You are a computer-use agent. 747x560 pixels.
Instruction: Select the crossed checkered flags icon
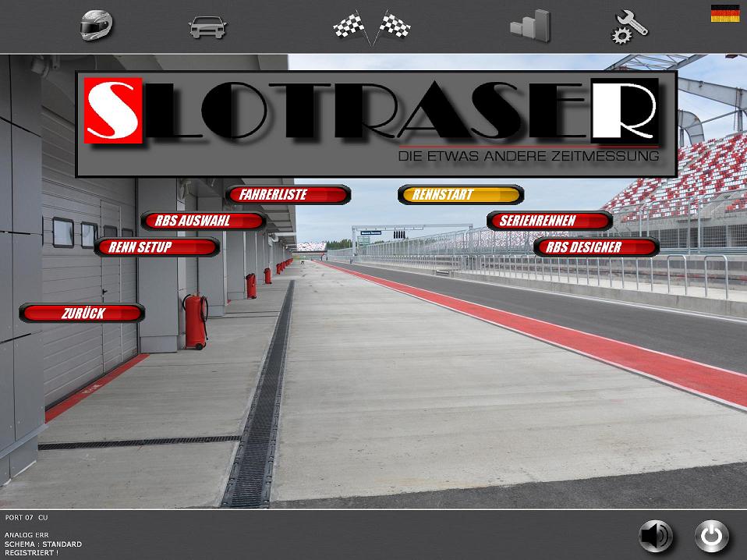pyautogui.click(x=372, y=27)
